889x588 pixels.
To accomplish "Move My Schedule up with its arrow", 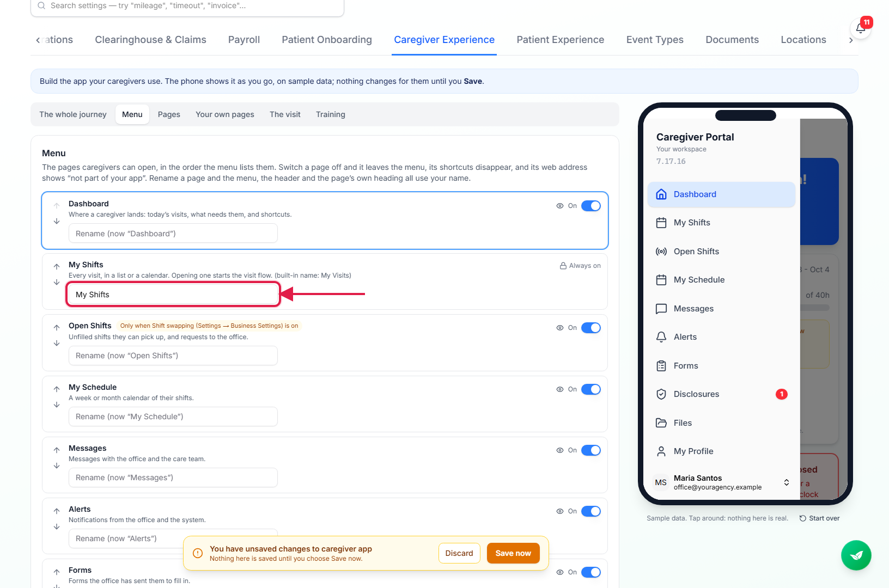I will [57, 389].
